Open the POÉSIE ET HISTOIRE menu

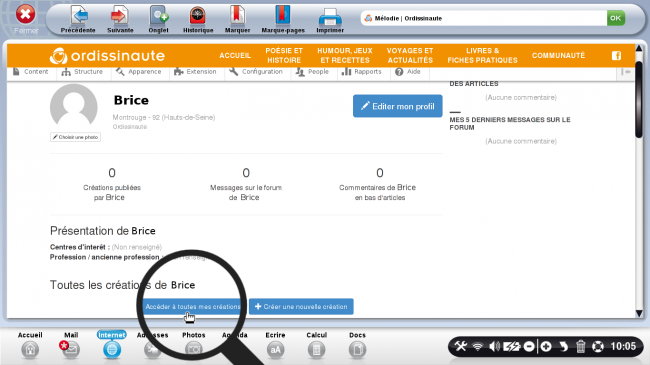(284, 56)
